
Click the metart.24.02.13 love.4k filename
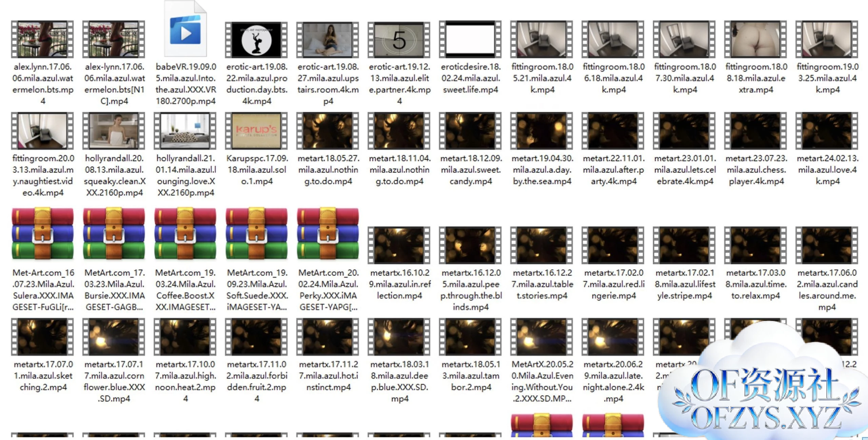(x=827, y=170)
